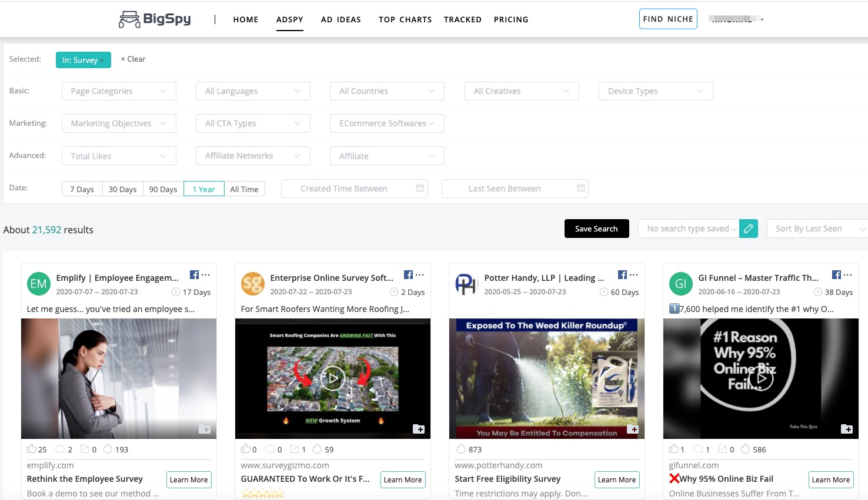Open the three-dot options on the GI Funnel ad
This screenshot has width=868, height=500.
point(847,274)
